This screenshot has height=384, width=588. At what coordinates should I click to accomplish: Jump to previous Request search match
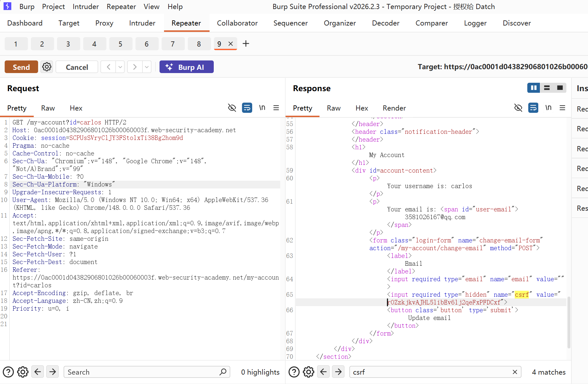(x=37, y=372)
